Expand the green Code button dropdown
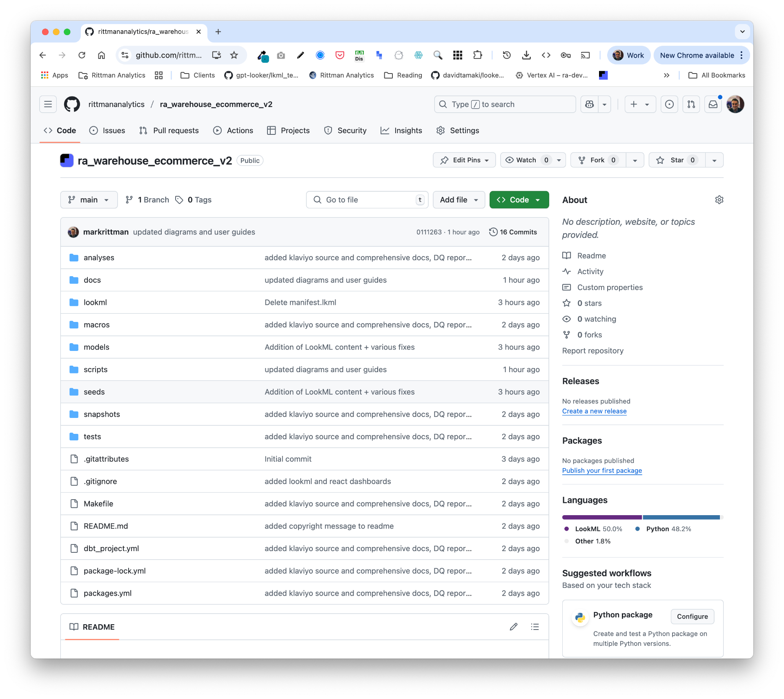The image size is (784, 699). (536, 200)
